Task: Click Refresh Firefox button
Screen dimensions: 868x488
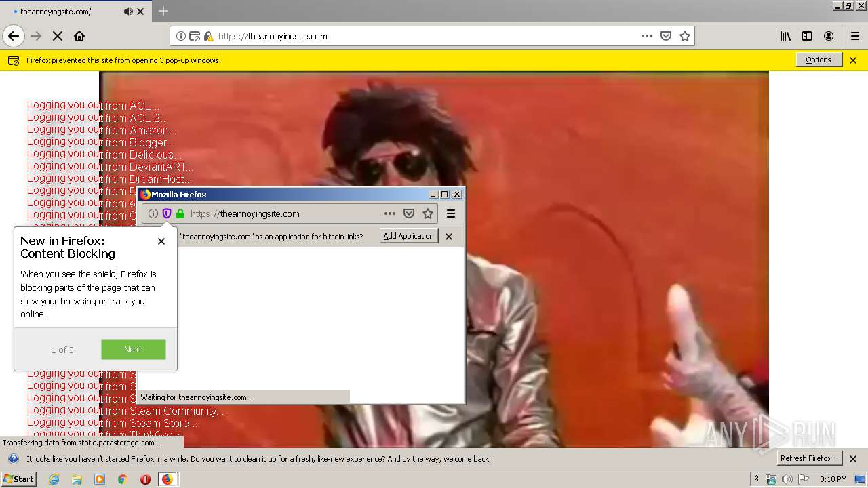Action: (x=810, y=458)
